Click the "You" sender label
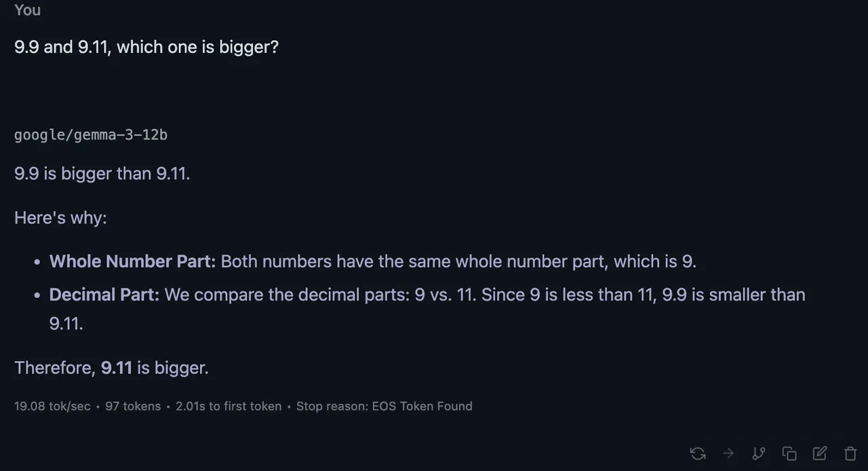The height and width of the screenshot is (471, 868). pos(28,10)
